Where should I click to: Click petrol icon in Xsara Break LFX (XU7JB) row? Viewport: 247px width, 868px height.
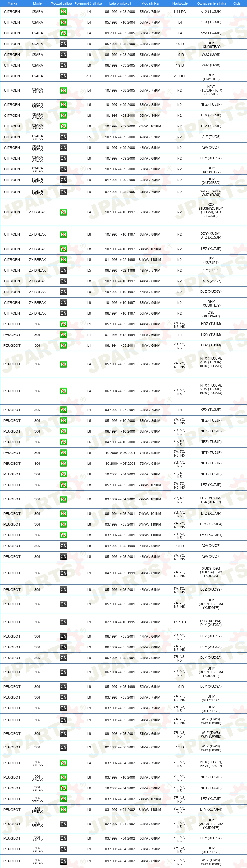coord(63,115)
